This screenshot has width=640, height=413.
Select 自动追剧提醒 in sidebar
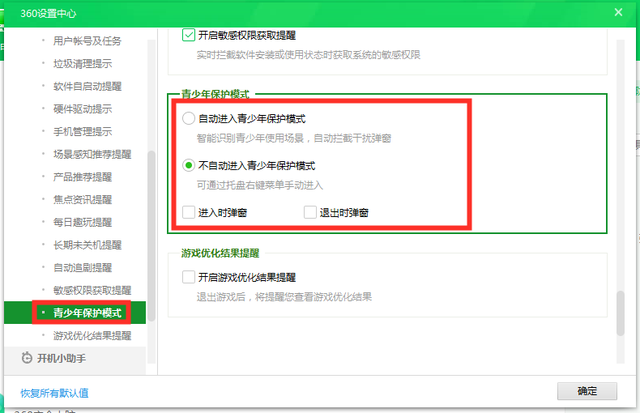82,268
